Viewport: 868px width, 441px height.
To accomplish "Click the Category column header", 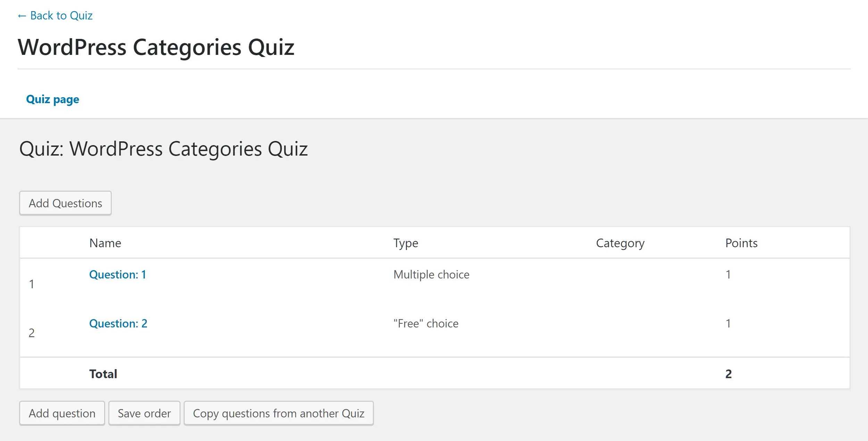I will pyautogui.click(x=620, y=243).
